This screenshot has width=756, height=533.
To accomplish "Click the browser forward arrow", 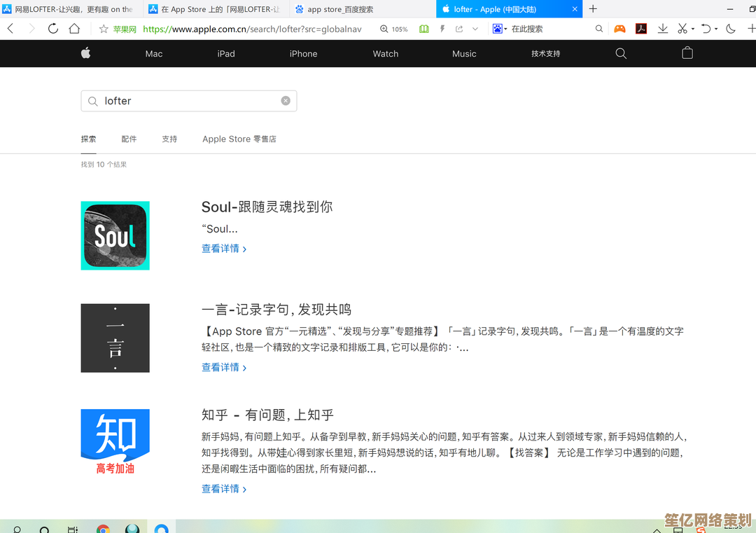I will pyautogui.click(x=31, y=29).
